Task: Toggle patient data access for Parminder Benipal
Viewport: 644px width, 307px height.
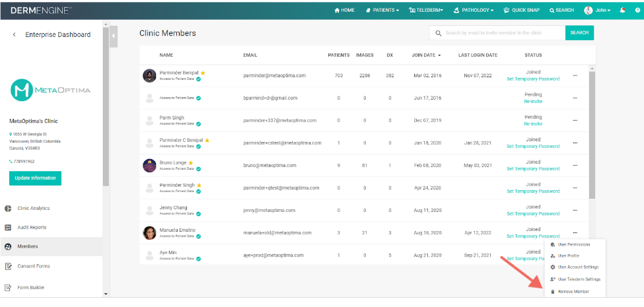Action: (x=198, y=79)
